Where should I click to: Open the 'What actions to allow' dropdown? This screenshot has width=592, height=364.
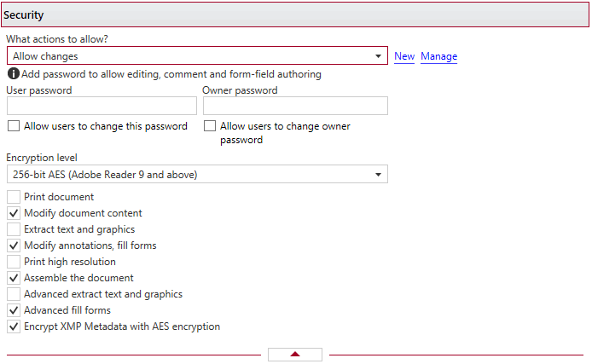(x=197, y=55)
